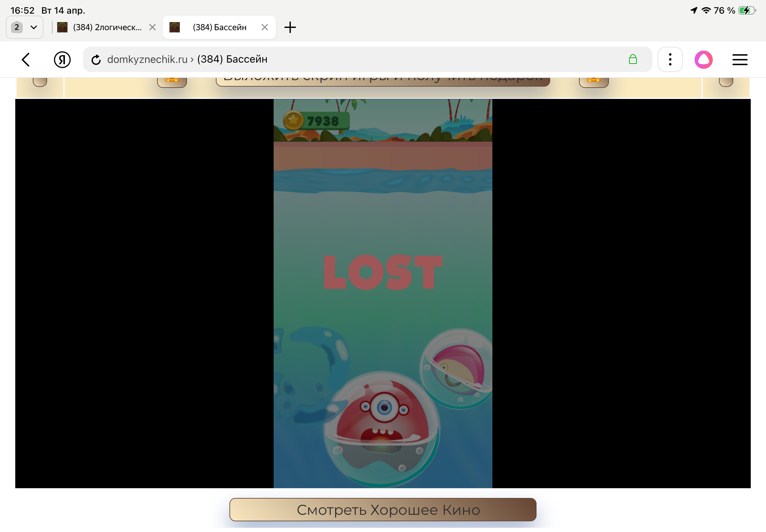The height and width of the screenshot is (532, 766).
Task: Select the (384) Бассейн tab
Action: [x=219, y=27]
